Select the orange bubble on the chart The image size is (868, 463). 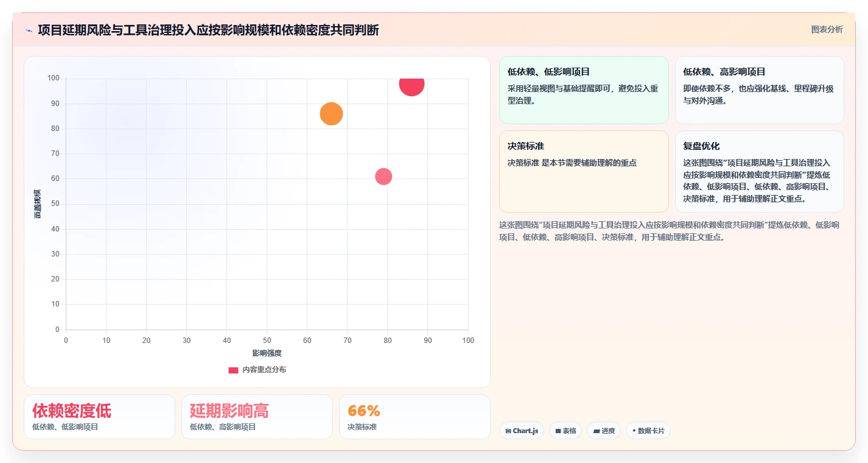point(331,114)
